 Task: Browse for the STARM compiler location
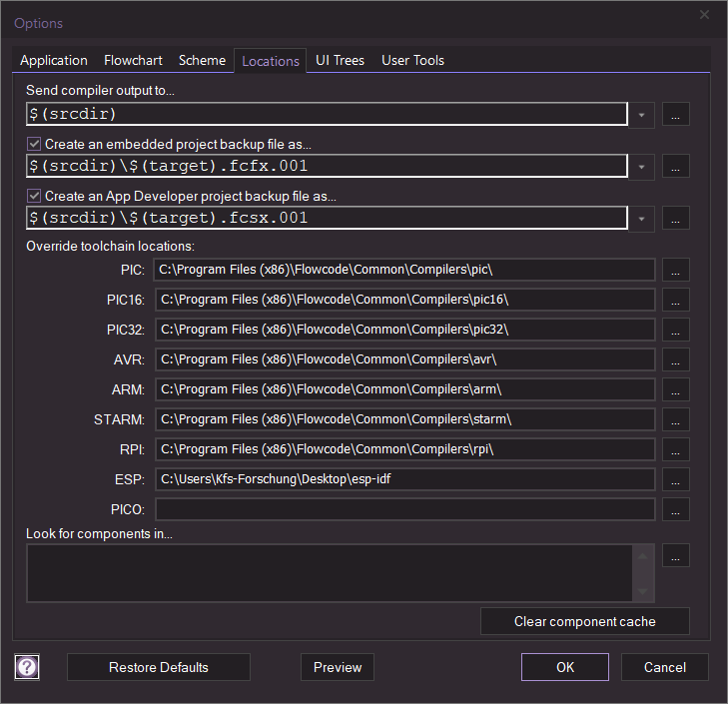[x=676, y=419]
